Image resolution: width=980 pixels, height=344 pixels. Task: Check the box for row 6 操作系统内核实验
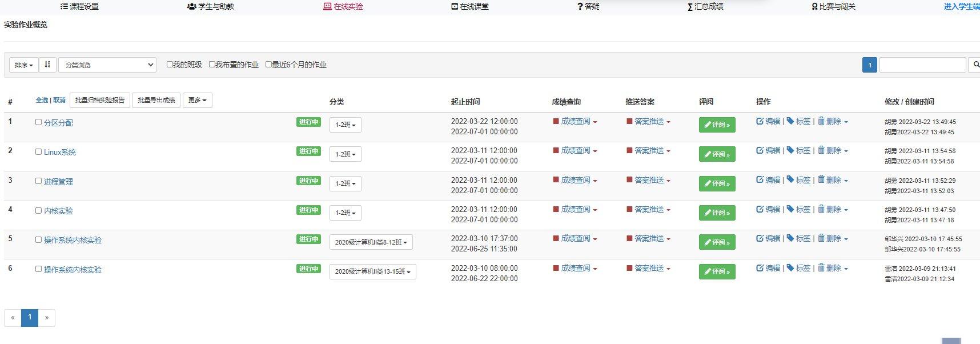coord(38,269)
